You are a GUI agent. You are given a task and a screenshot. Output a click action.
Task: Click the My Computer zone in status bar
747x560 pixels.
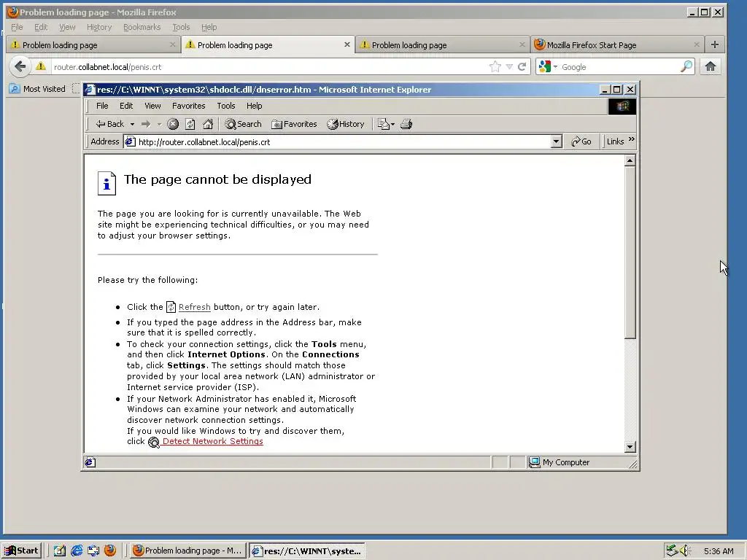tap(560, 462)
